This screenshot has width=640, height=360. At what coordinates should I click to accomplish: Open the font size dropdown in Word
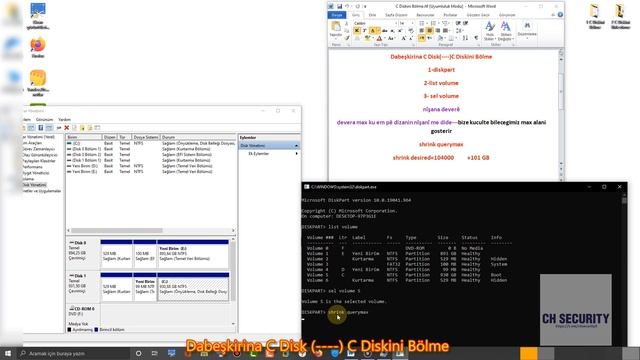pyautogui.click(x=413, y=23)
